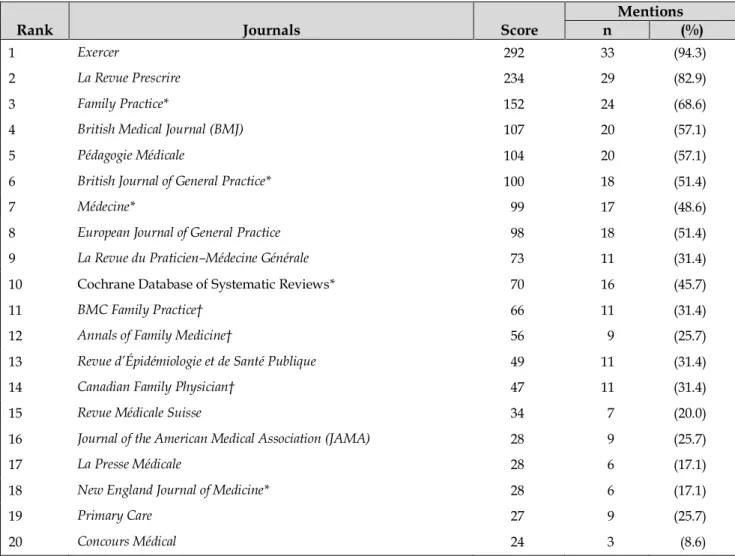735x556 pixels.
Task: Click score 234 for La Revue Prescrire
Action: point(514,78)
